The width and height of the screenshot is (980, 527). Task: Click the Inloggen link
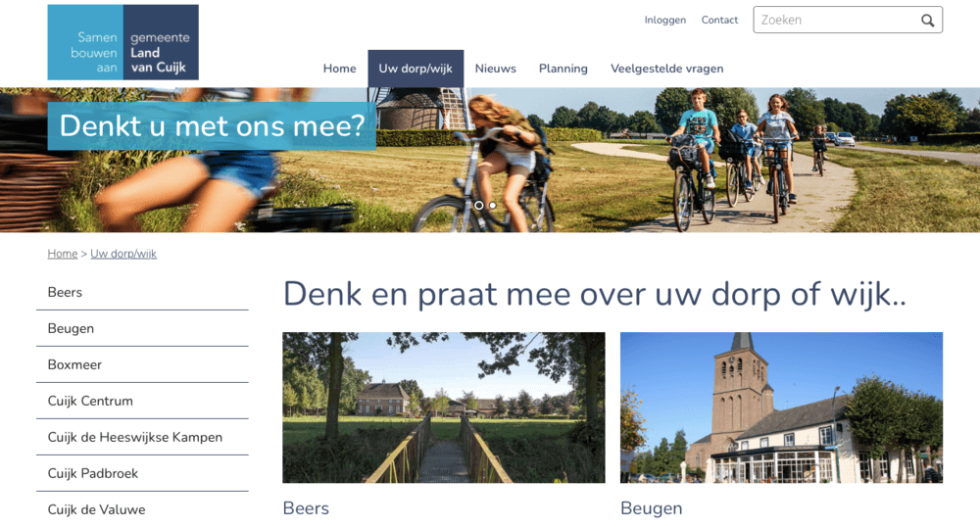click(665, 20)
